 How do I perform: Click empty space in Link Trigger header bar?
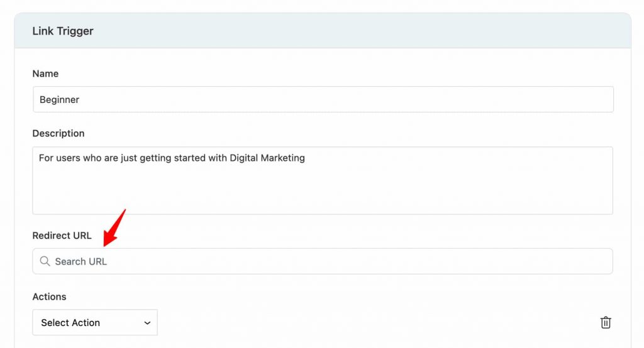click(362, 31)
